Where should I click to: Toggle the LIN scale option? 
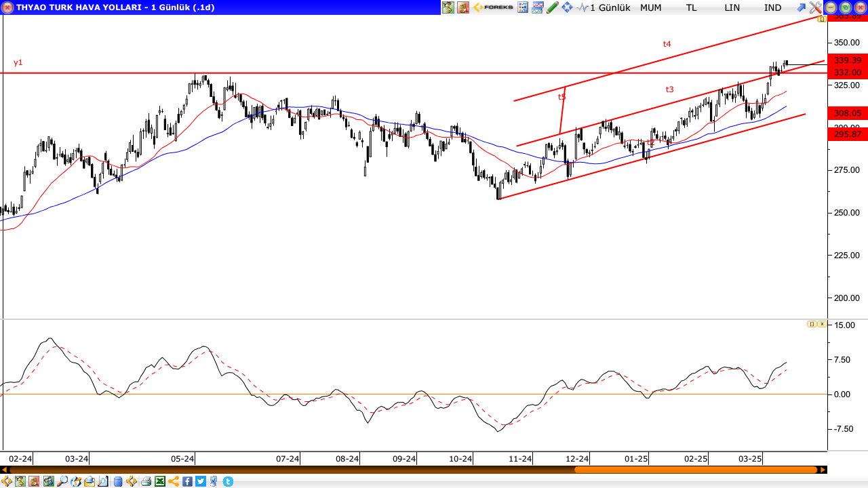pyautogui.click(x=732, y=7)
